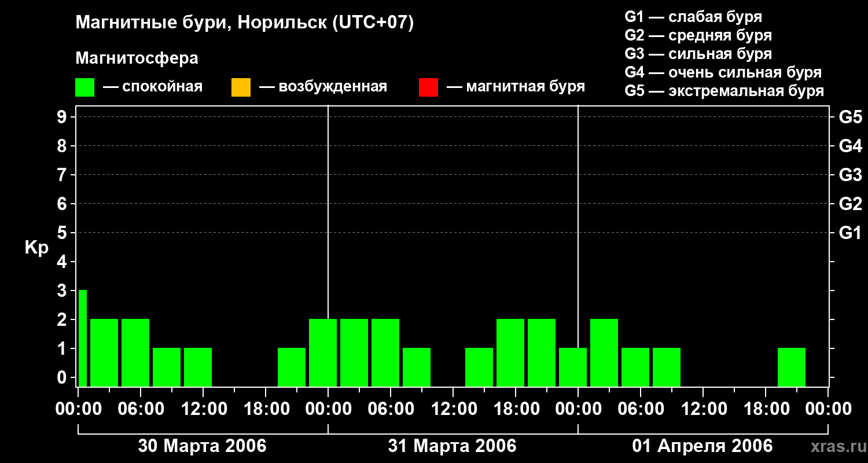Click 'G2 — средняя буря' description
Viewport: 868px width, 463px height.
(698, 35)
